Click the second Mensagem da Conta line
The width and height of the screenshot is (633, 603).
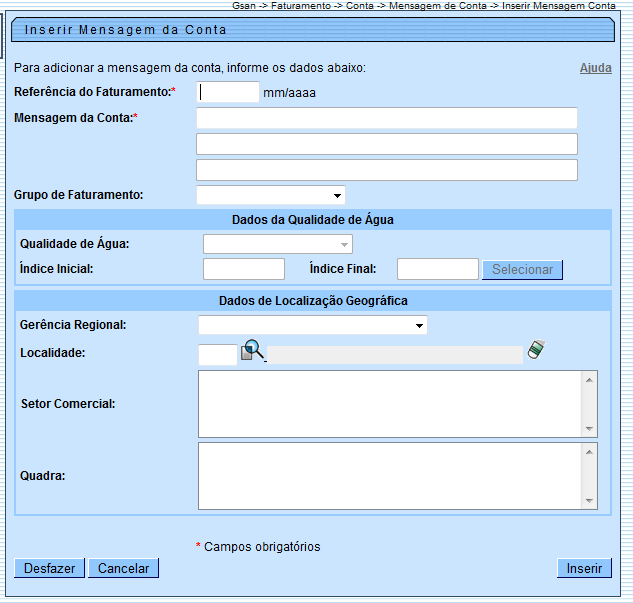386,144
